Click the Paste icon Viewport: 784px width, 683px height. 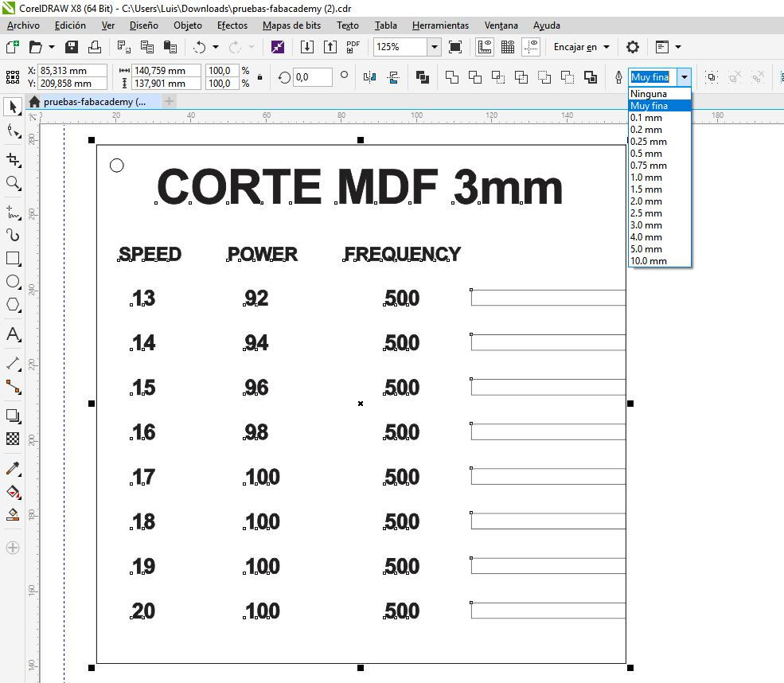click(170, 47)
